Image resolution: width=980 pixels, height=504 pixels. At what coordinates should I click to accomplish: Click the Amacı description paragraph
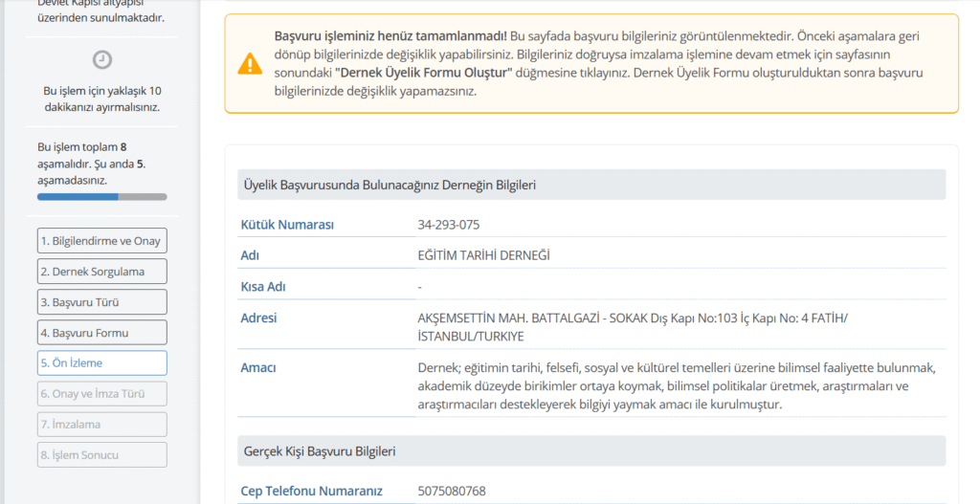pos(676,386)
